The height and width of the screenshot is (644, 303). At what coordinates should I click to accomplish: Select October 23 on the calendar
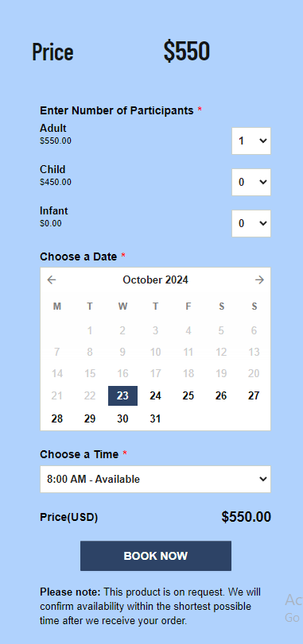coord(122,395)
